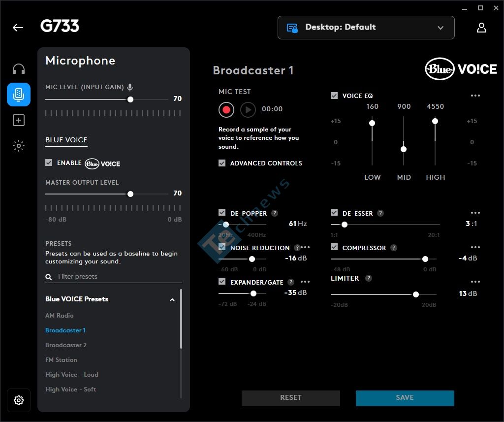Click the 00:00 mic test timer
Screen dimensions: 504x422
click(x=272, y=109)
